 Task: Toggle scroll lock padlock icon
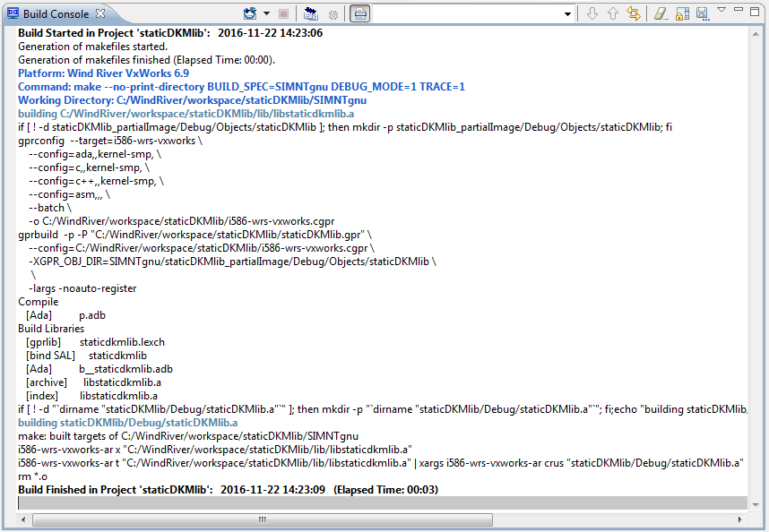(682, 13)
